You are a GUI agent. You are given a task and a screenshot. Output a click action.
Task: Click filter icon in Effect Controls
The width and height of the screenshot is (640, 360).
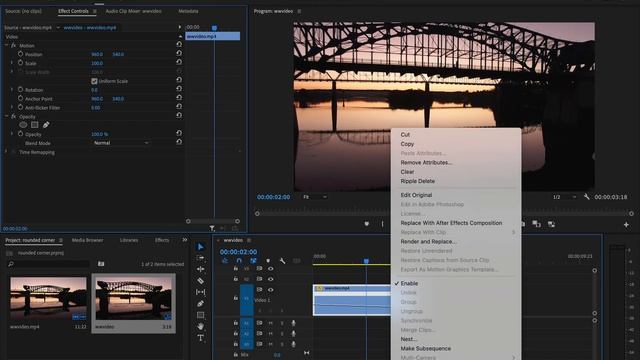click(212, 228)
